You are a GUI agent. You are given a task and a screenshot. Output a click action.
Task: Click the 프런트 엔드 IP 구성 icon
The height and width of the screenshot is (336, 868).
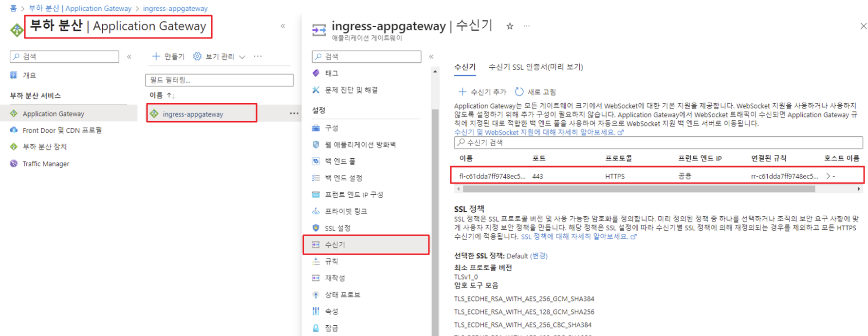[316, 194]
